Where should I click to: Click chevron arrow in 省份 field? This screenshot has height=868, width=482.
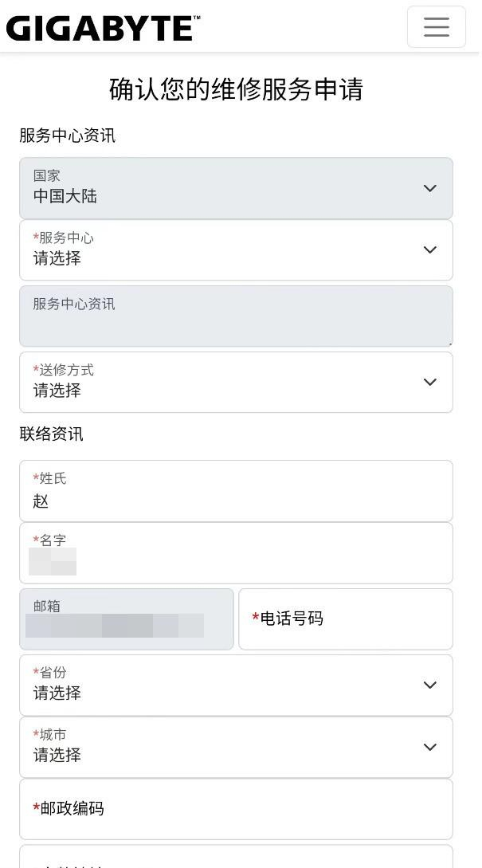(429, 685)
